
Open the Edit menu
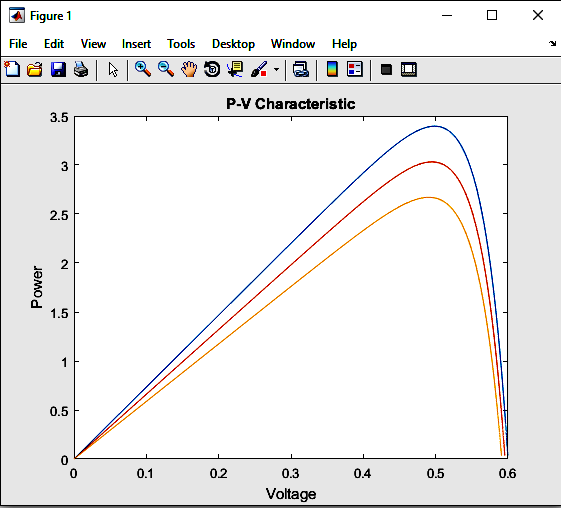pos(54,44)
